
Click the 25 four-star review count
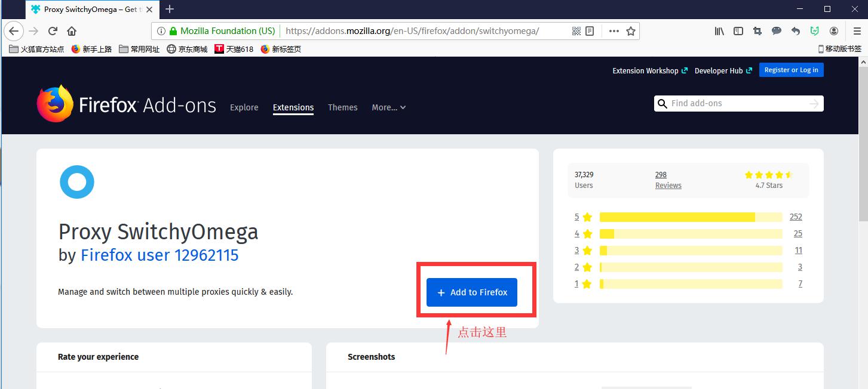798,234
